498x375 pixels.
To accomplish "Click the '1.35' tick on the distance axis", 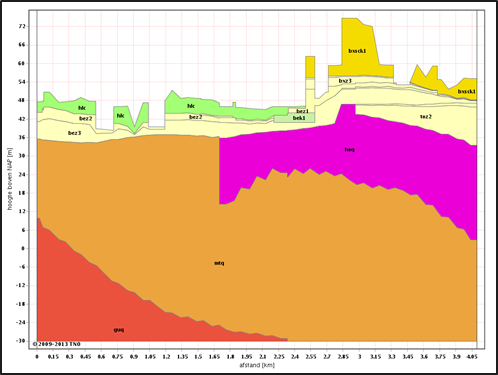I will pyautogui.click(x=182, y=357).
